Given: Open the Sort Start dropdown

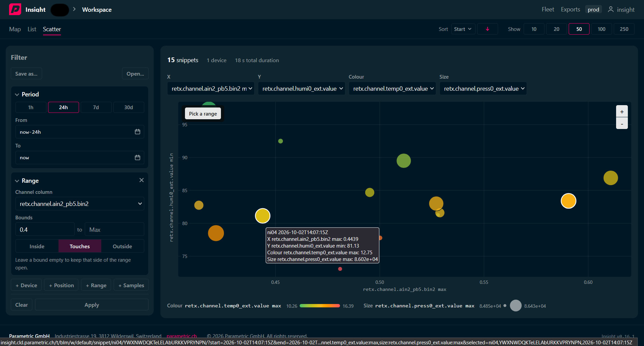Looking at the screenshot, I should (x=463, y=29).
